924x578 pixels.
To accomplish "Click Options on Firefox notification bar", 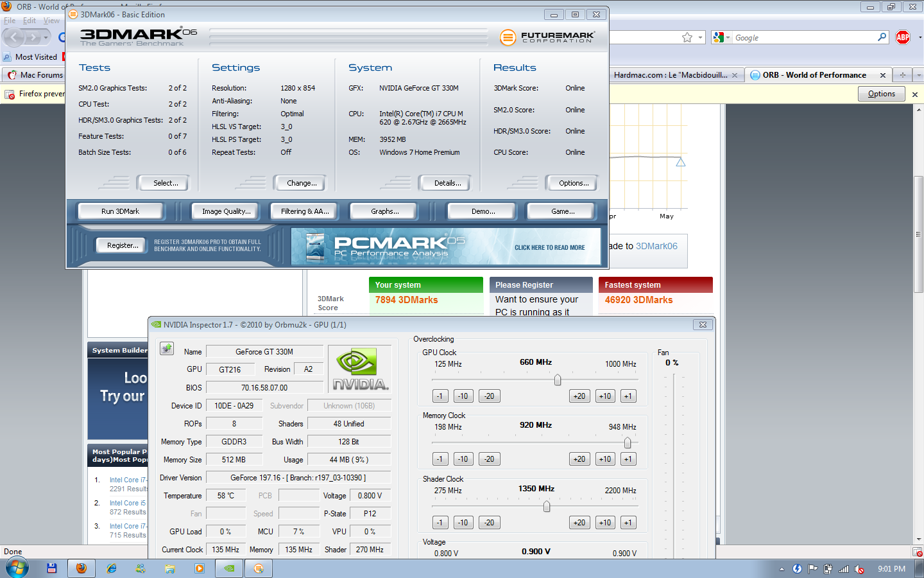I will [882, 94].
